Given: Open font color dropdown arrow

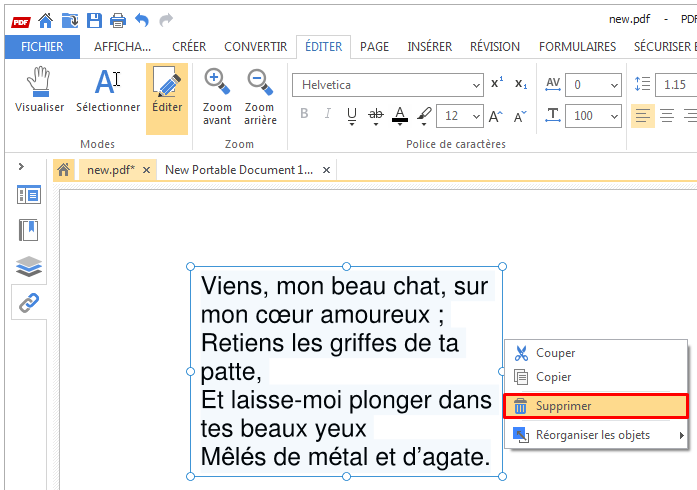Looking at the screenshot, I should [400, 125].
